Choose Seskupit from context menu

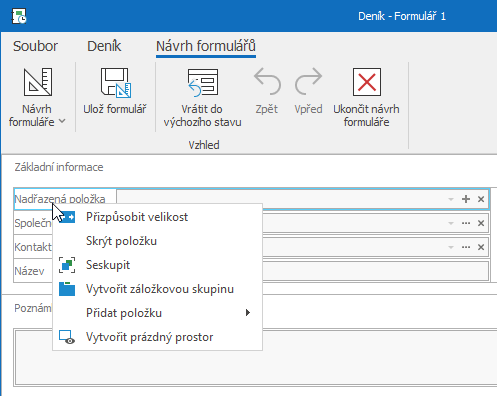[158, 265]
